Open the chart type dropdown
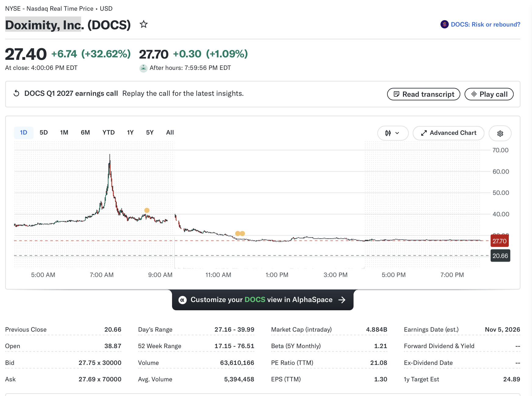 (x=393, y=133)
